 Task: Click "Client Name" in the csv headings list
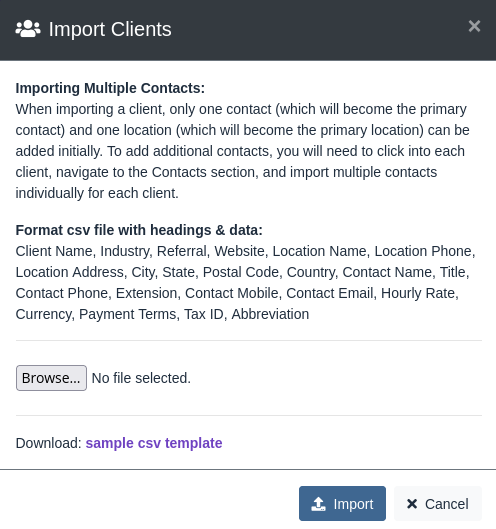point(54,251)
